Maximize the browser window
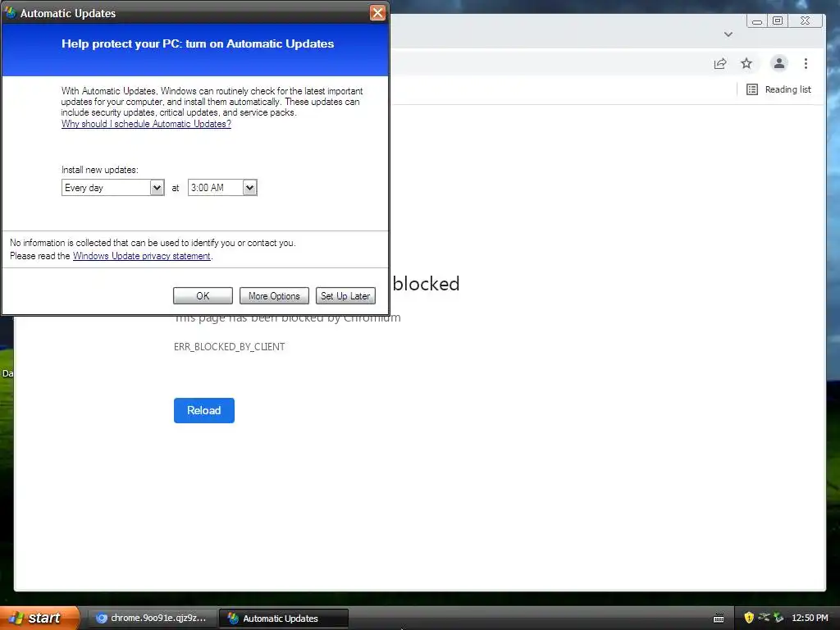 coord(778,21)
